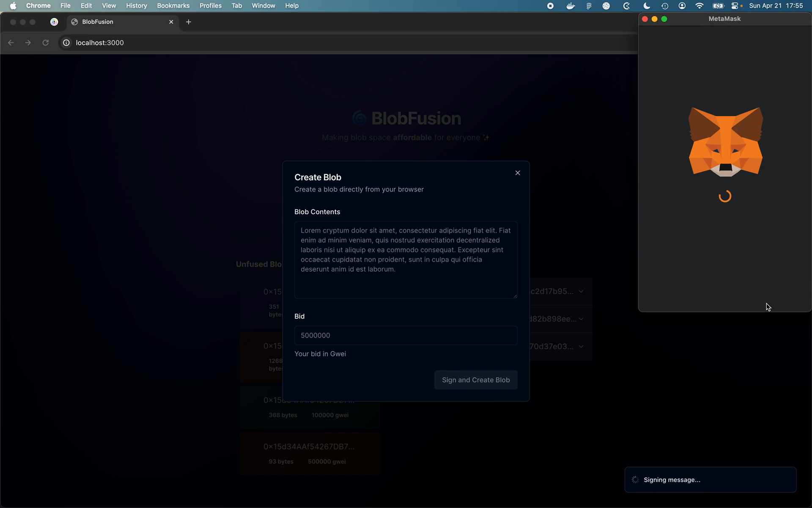Expand the 70d37e03... blob row chevron

click(581, 346)
